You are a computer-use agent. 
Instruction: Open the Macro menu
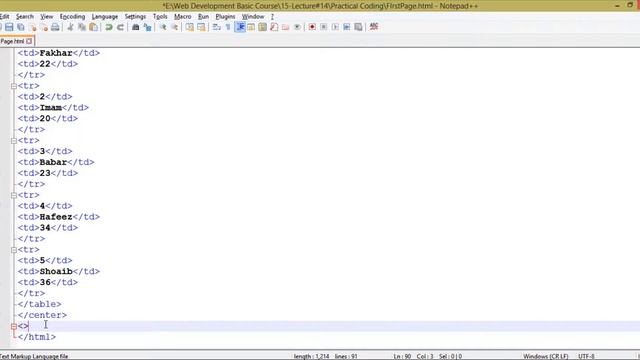point(182,16)
